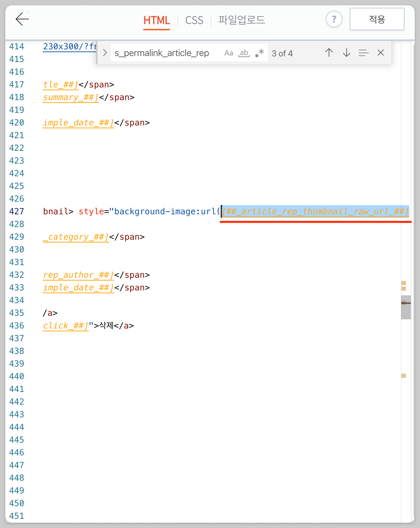The height and width of the screenshot is (528, 420).
Task: Toggle match whole word option
Action: tap(244, 53)
